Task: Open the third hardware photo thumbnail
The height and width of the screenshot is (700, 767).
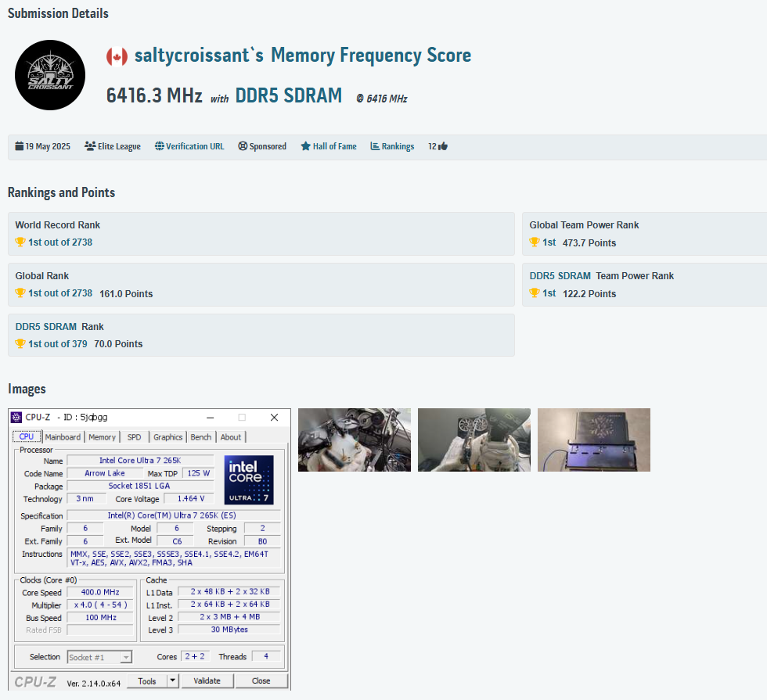Action: pos(594,440)
